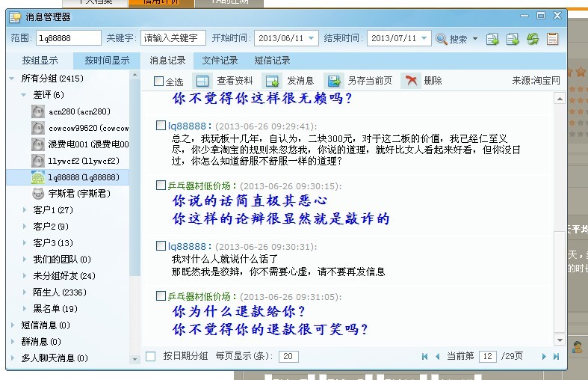Click the 另存当前页 button text

(370, 81)
